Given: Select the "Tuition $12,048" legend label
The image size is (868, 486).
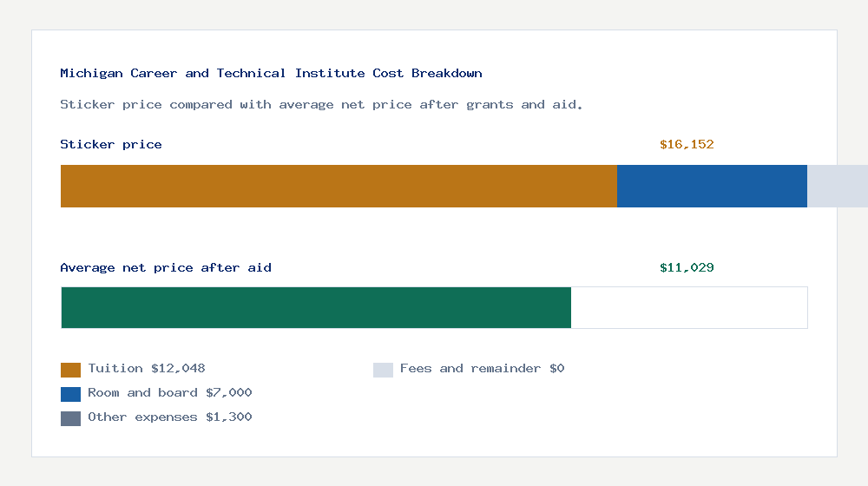Looking at the screenshot, I should point(147,369).
